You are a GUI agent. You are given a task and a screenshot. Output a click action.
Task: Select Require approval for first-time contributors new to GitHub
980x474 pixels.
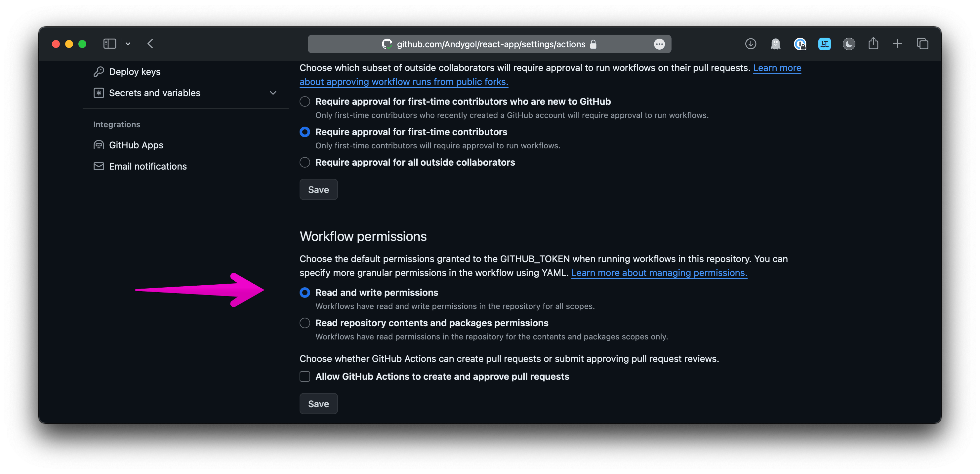(x=304, y=101)
